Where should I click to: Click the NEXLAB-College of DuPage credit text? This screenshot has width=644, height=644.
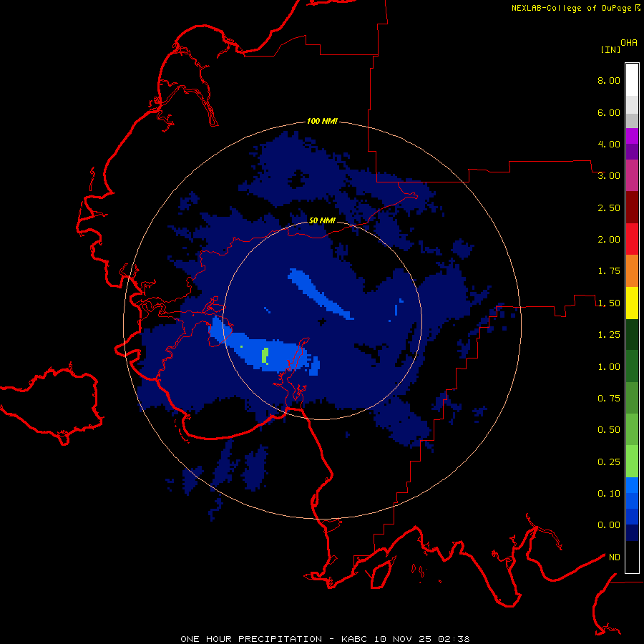571,8
